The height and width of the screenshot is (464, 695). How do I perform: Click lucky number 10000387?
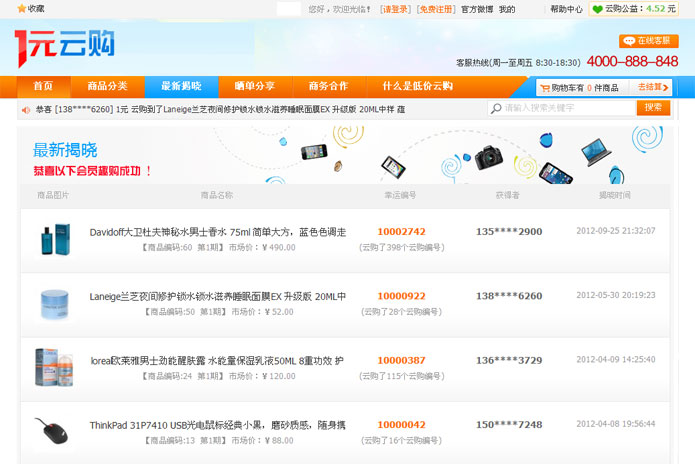(x=402, y=360)
